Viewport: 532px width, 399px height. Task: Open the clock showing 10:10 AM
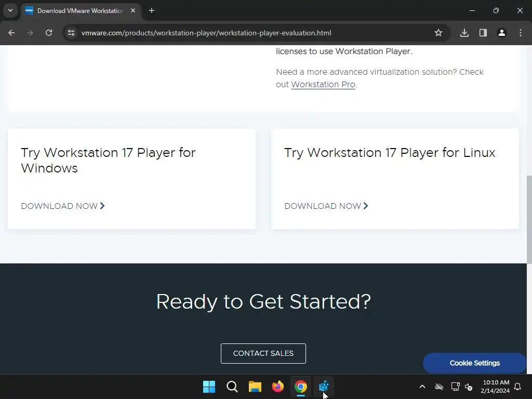[495, 387]
